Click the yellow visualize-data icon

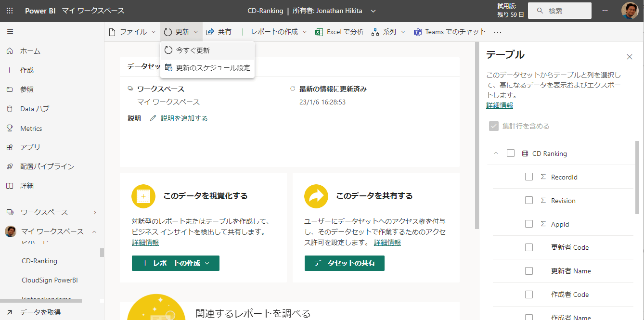point(143,196)
